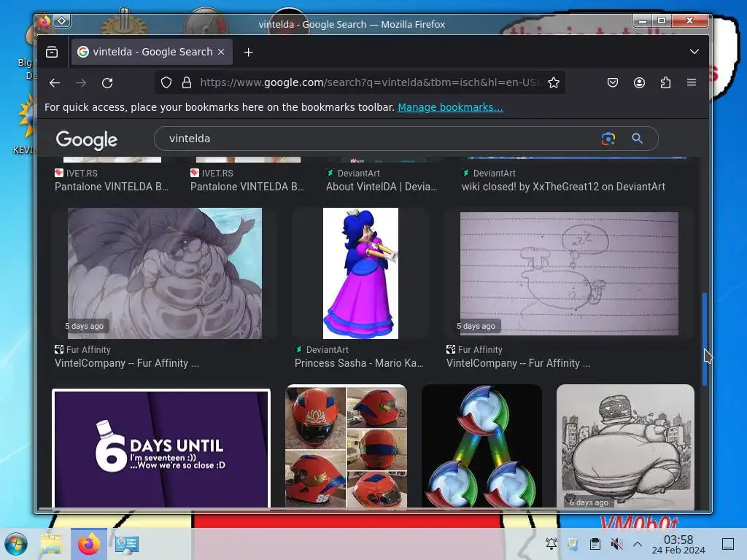Viewport: 747px width, 560px height.
Task: Open the third taskbar application icon
Action: 126,544
